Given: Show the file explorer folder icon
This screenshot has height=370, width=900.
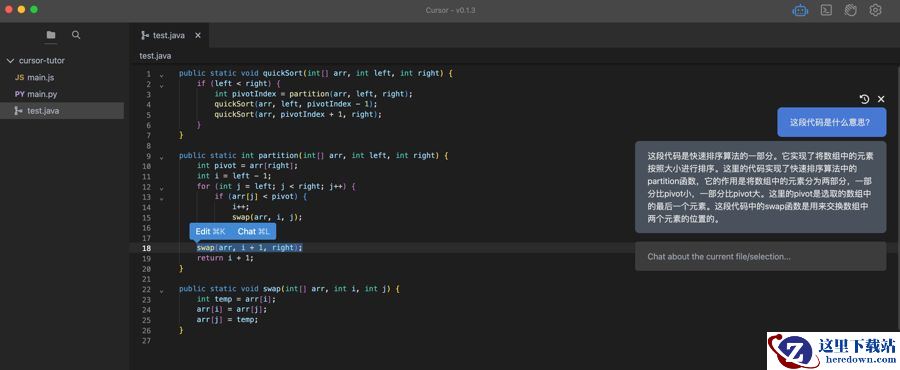Looking at the screenshot, I should click(x=51, y=35).
